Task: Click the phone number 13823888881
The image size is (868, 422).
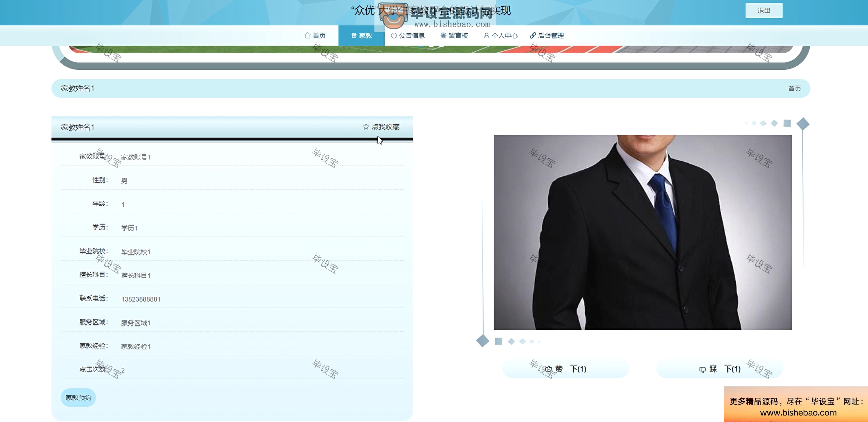Action: pos(141,299)
